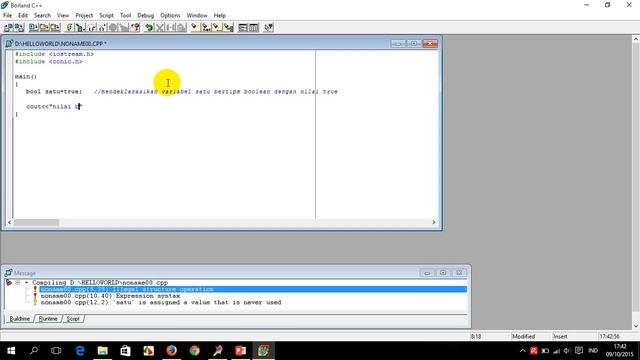Open Task View from the taskbar
This screenshot has width=640, height=360.
point(56,351)
